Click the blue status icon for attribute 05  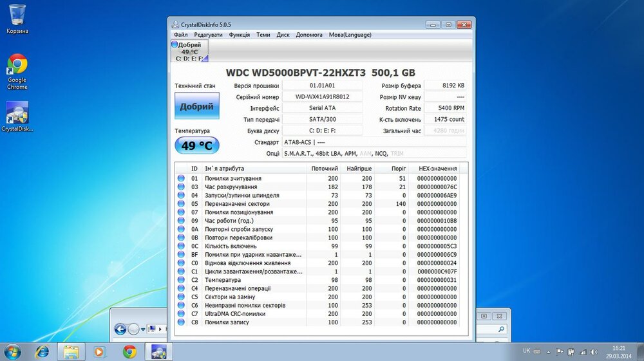point(181,203)
